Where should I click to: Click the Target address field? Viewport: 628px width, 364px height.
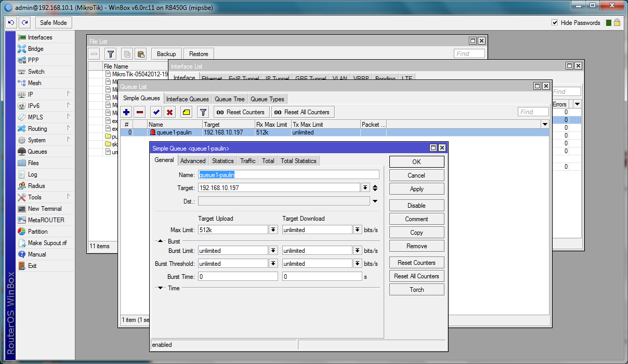point(279,187)
